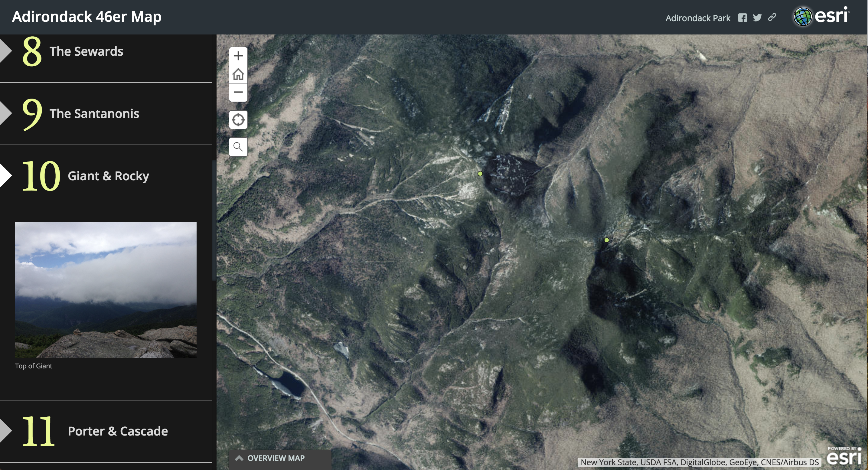The height and width of the screenshot is (470, 868).
Task: Expand Porter & Cascade section arrow
Action: 5,431
